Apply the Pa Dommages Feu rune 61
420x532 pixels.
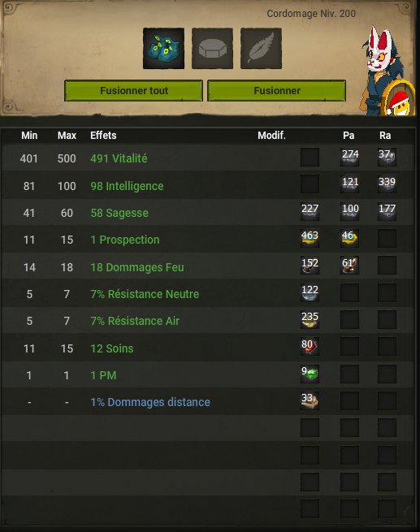(x=350, y=266)
